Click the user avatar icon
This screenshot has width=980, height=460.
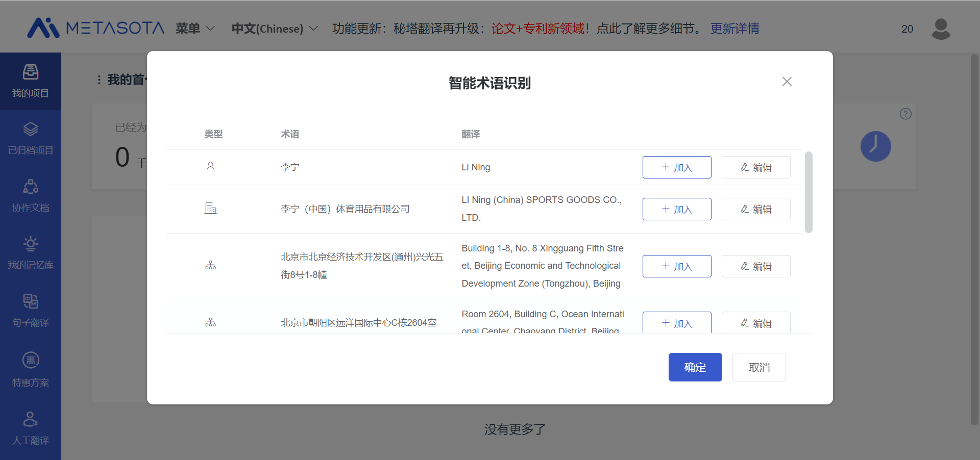point(941,29)
